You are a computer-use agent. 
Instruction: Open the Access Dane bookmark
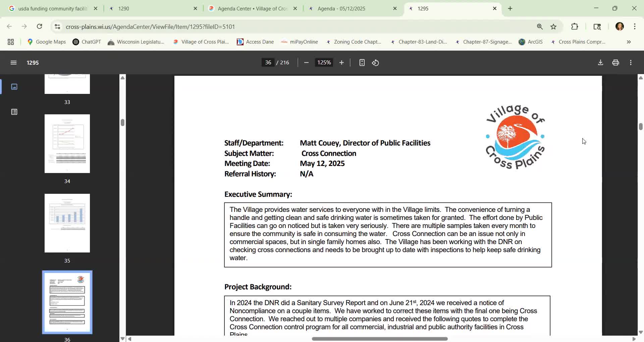[x=255, y=42]
